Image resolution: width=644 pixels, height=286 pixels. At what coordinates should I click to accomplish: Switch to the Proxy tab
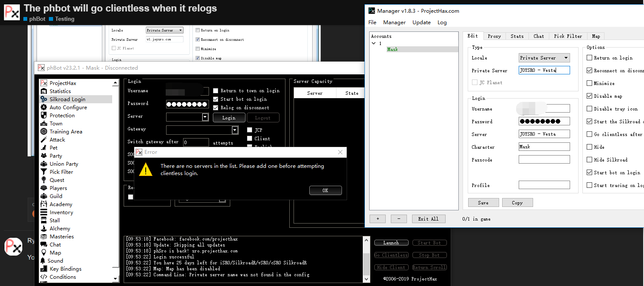[494, 36]
